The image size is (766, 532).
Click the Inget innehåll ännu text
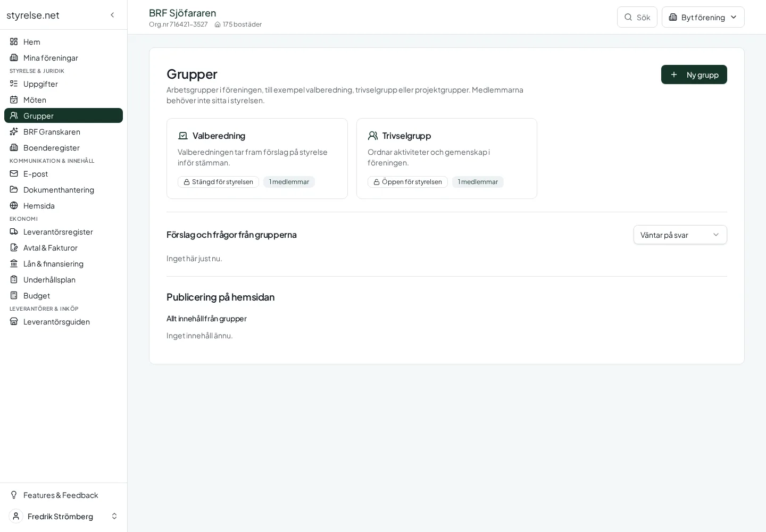(x=199, y=336)
